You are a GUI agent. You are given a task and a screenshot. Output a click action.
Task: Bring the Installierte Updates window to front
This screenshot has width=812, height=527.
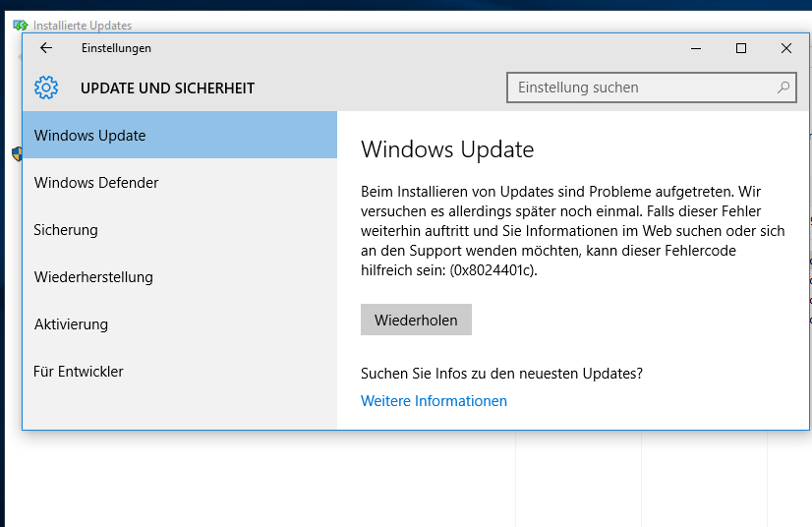click(83, 25)
